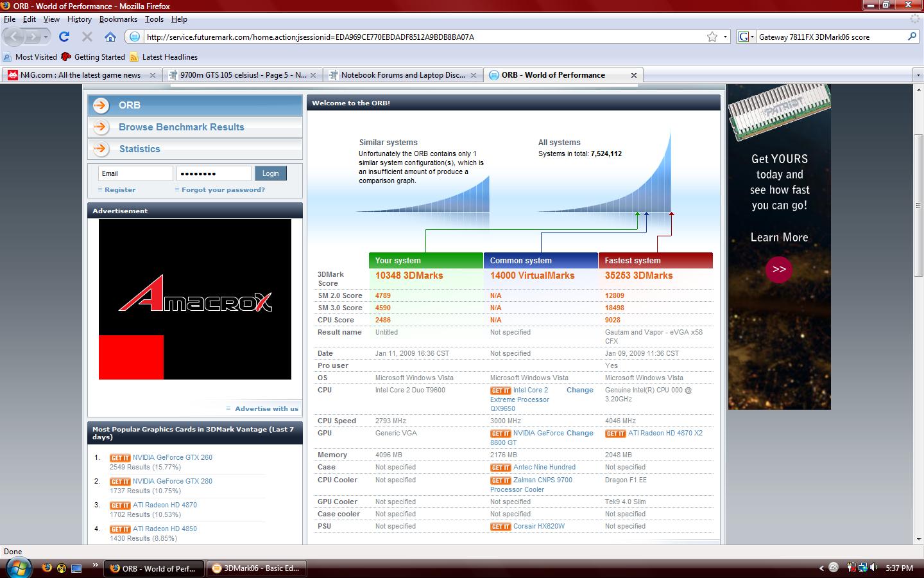Image resolution: width=924 pixels, height=578 pixels.
Task: Click the Login button
Action: pyautogui.click(x=270, y=173)
